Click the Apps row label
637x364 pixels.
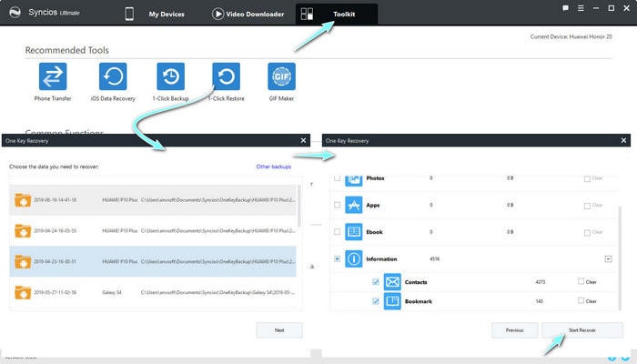373,206
